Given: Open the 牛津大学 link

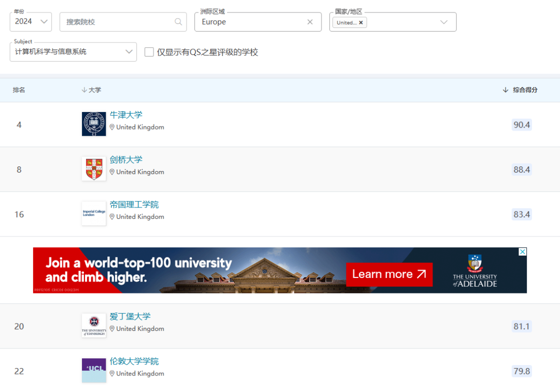Looking at the screenshot, I should click(x=125, y=115).
